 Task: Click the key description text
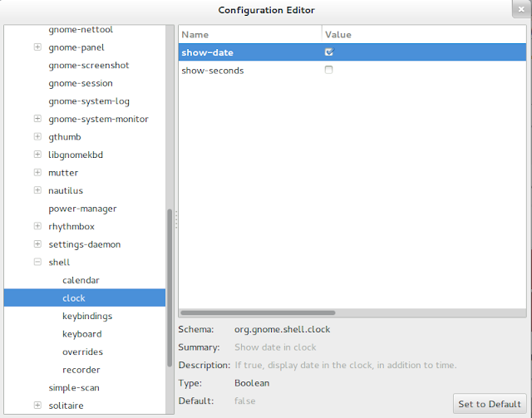tap(346, 365)
